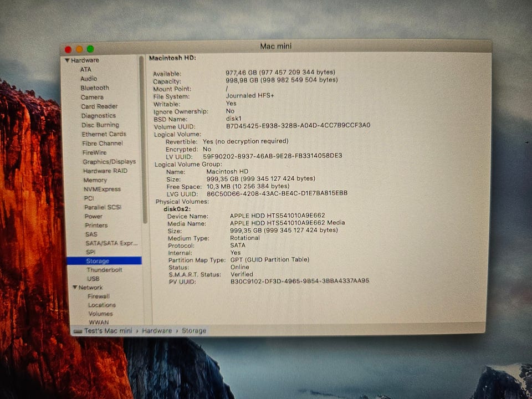Click the yellow minimize window button

(79, 49)
